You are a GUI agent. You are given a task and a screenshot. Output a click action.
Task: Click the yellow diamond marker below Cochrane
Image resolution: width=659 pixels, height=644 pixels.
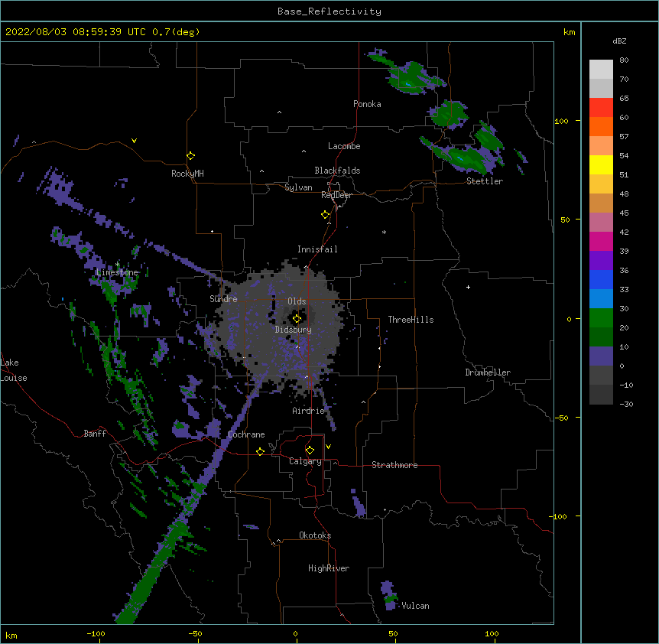[260, 451]
